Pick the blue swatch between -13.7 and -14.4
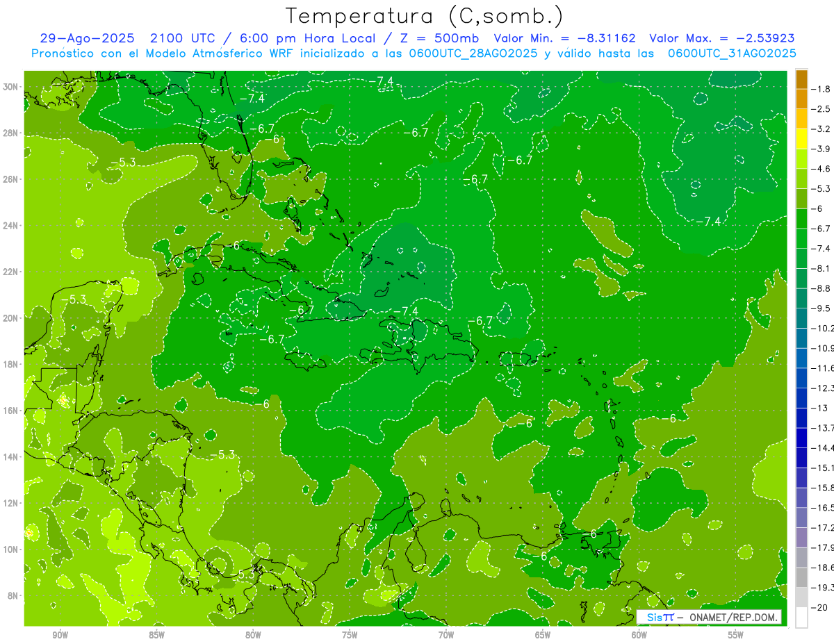The height and width of the screenshot is (644, 834). (801, 438)
